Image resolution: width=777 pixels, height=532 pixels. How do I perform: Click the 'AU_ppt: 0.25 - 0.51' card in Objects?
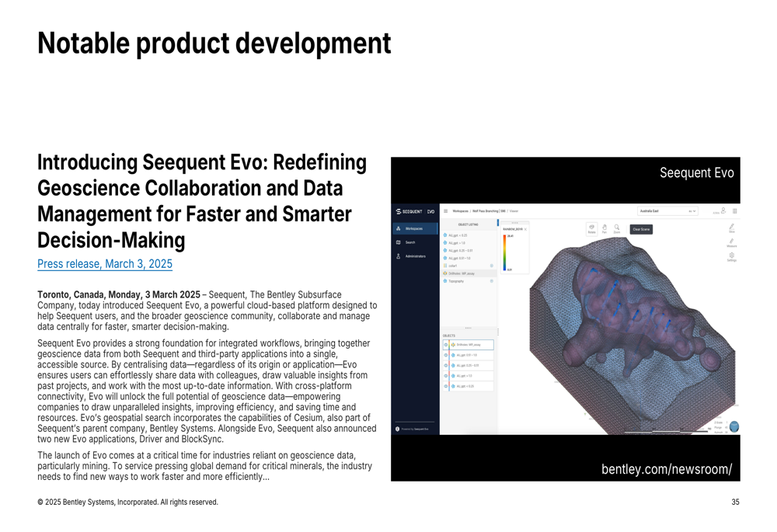click(x=469, y=366)
